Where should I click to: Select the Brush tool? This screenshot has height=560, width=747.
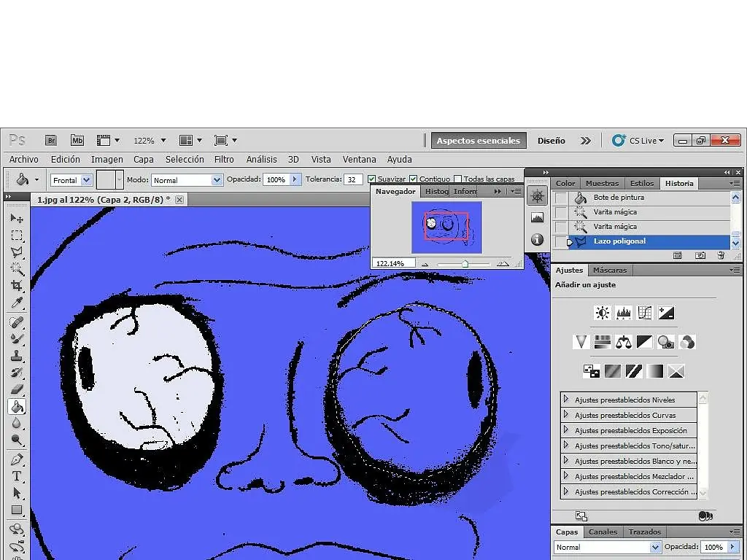[17, 339]
